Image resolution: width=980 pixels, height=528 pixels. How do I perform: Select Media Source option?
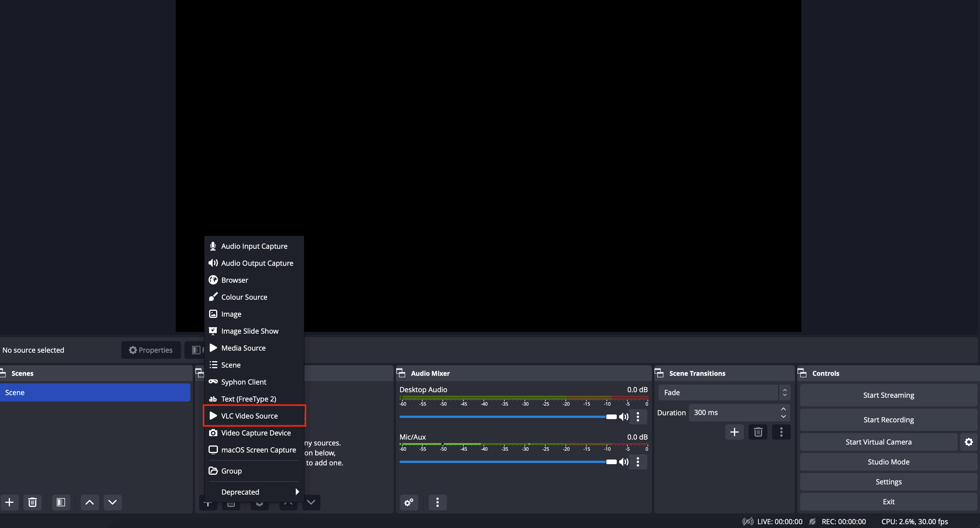click(243, 347)
